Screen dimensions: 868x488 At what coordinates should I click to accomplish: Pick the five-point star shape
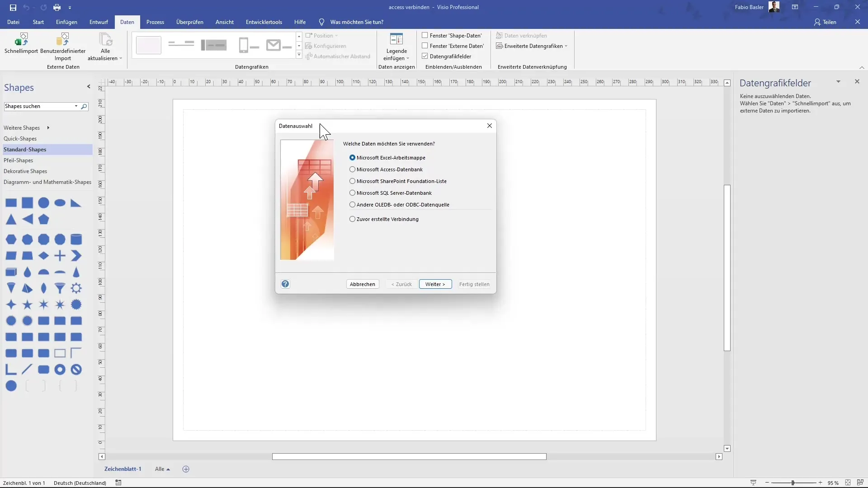[x=28, y=305]
